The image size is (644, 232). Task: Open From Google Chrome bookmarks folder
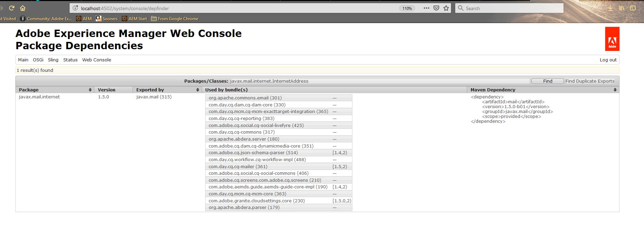pos(175,19)
